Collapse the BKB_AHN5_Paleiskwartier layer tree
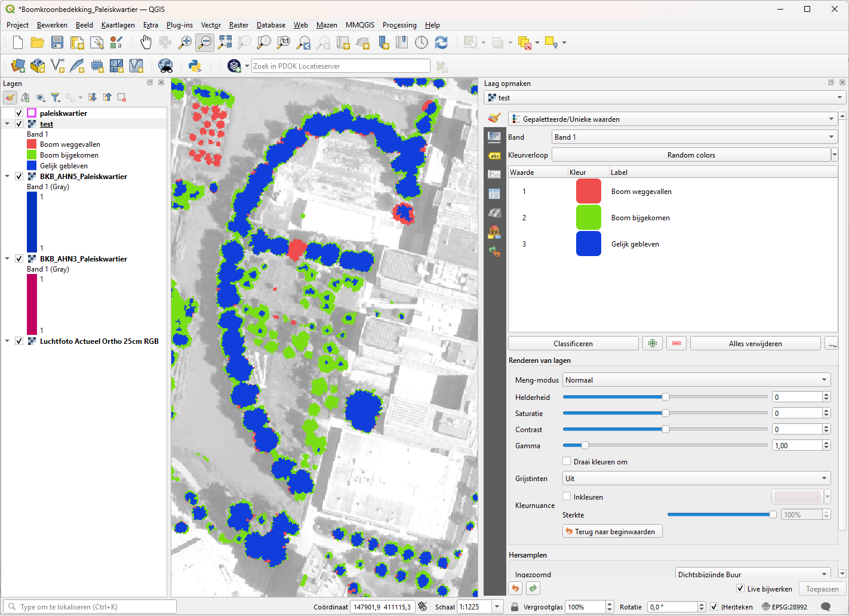This screenshot has width=849, height=616. tap(7, 177)
